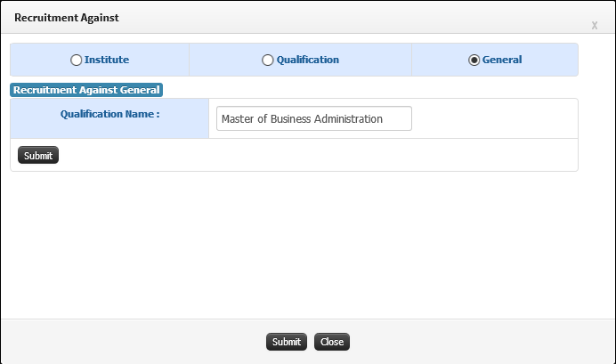Select the Institute radio button
This screenshot has height=364, width=616.
tap(76, 61)
